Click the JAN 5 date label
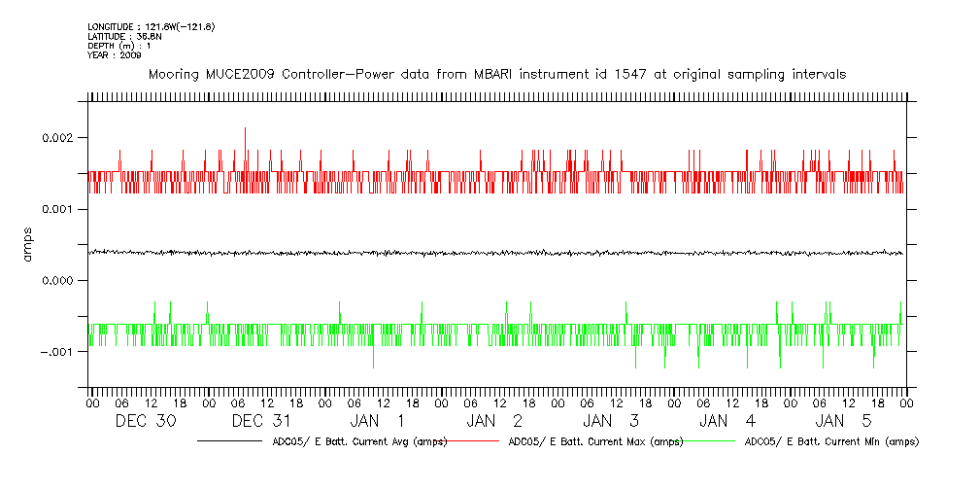Viewport: 980px width, 490px height. [844, 421]
